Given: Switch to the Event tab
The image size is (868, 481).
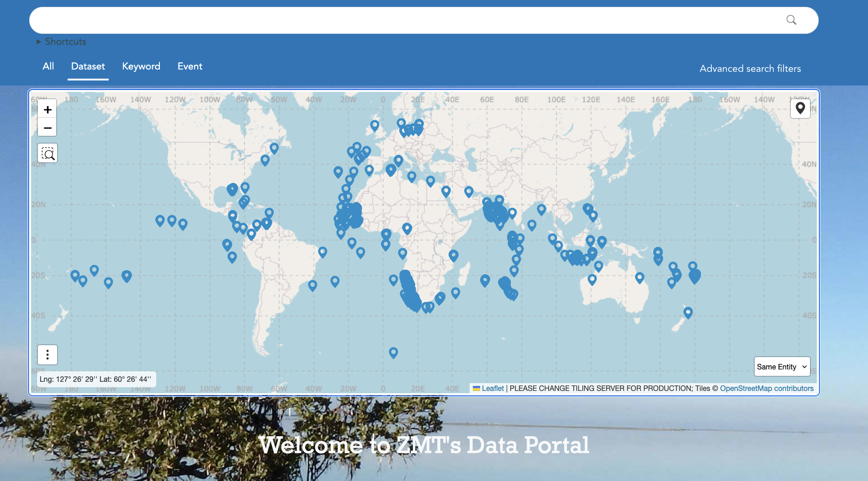Looking at the screenshot, I should (190, 66).
